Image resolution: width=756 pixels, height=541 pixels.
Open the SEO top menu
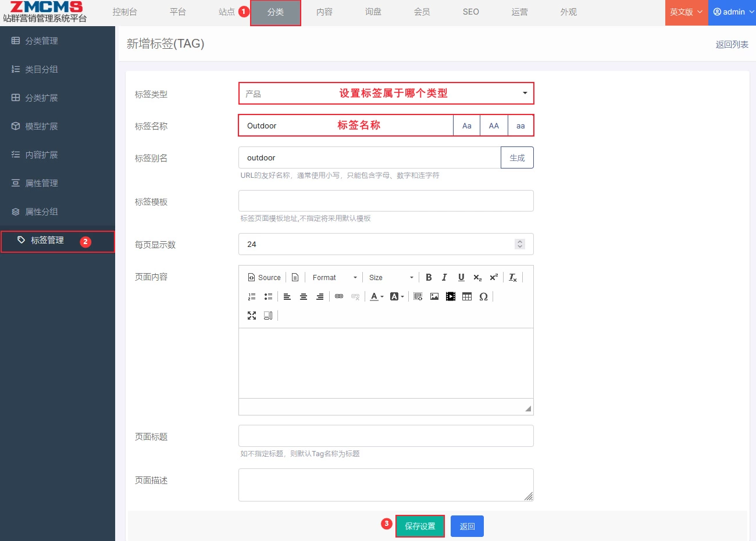471,12
